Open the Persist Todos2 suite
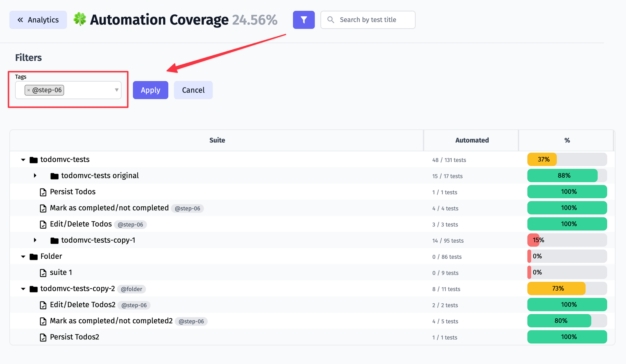Image resolution: width=626 pixels, height=364 pixels. (74, 337)
